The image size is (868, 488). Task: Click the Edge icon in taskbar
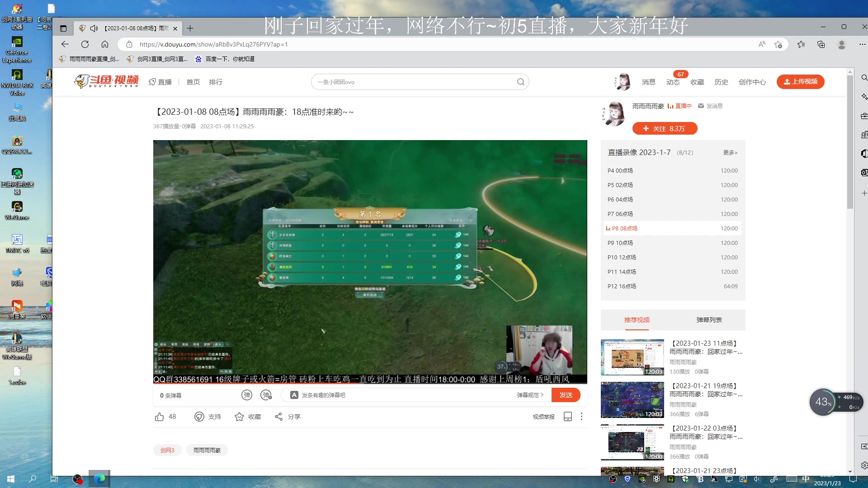[99, 479]
